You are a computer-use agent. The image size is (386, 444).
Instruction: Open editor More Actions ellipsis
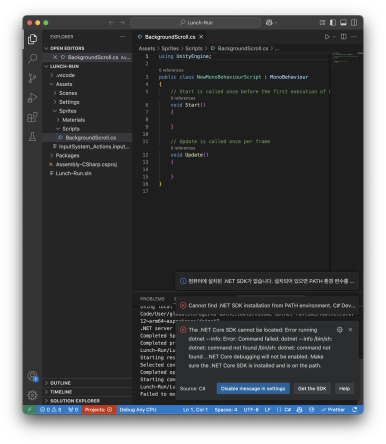click(354, 37)
